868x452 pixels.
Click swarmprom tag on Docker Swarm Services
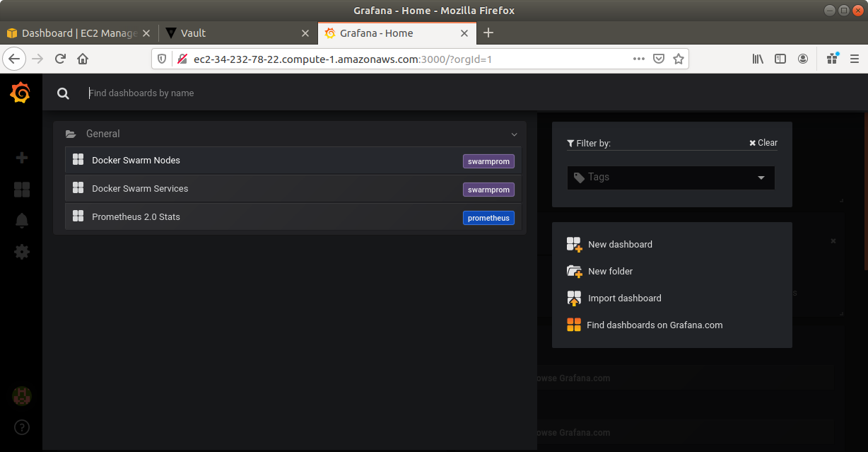488,190
